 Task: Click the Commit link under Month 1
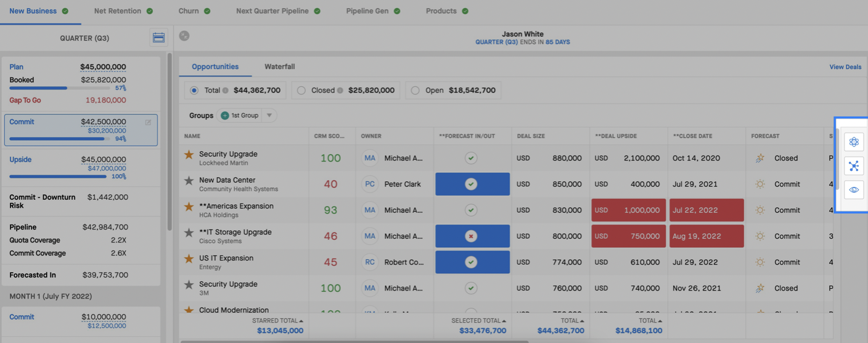pos(22,317)
